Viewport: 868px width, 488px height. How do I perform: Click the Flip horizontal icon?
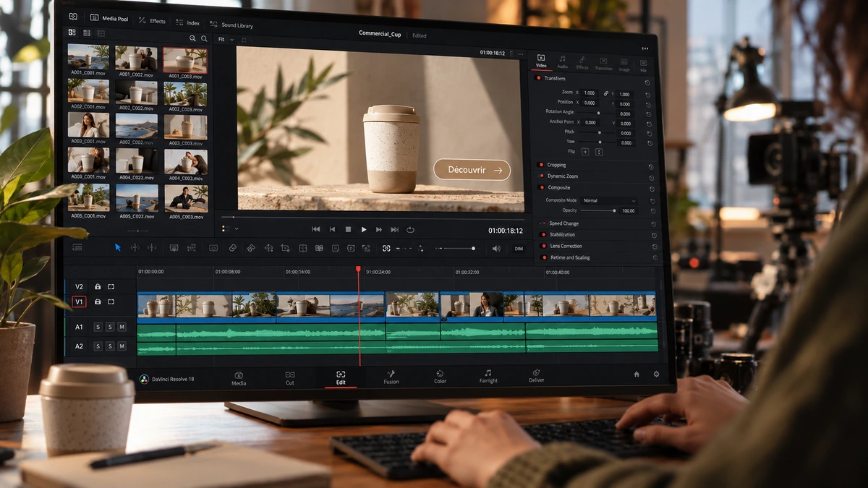coord(585,152)
